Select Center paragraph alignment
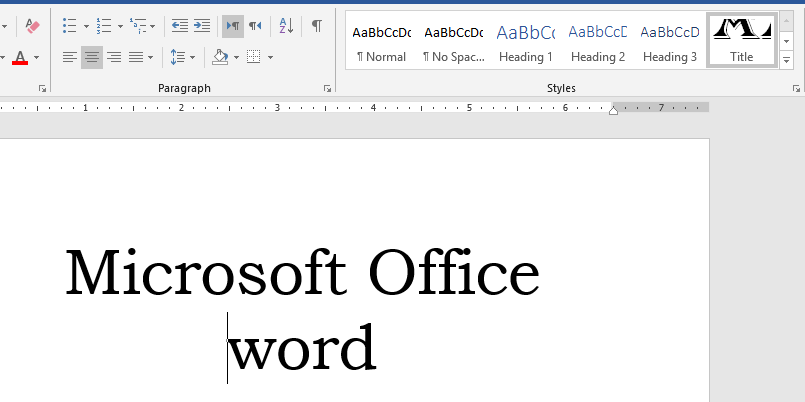The image size is (805, 402). pyautogui.click(x=92, y=57)
